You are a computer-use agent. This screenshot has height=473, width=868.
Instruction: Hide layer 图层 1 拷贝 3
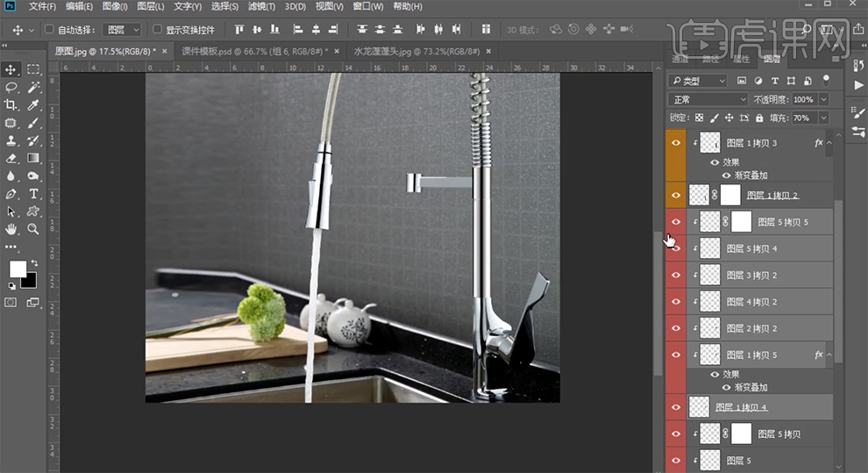(676, 143)
